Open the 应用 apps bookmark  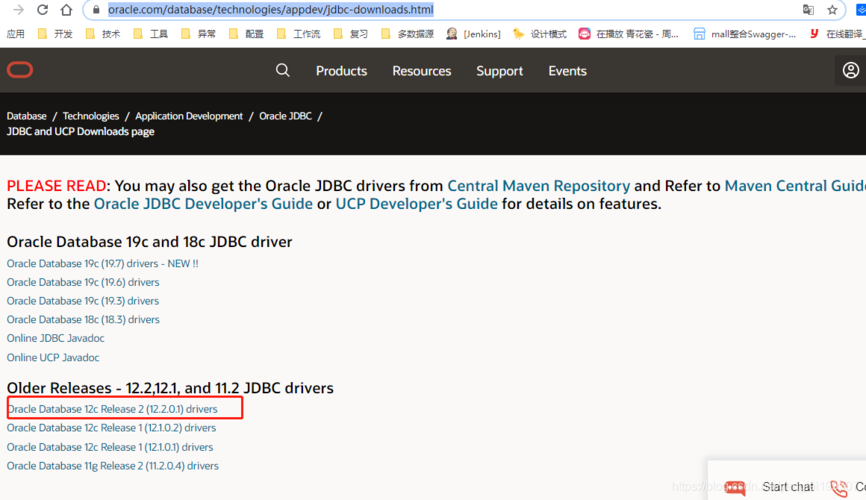15,34
